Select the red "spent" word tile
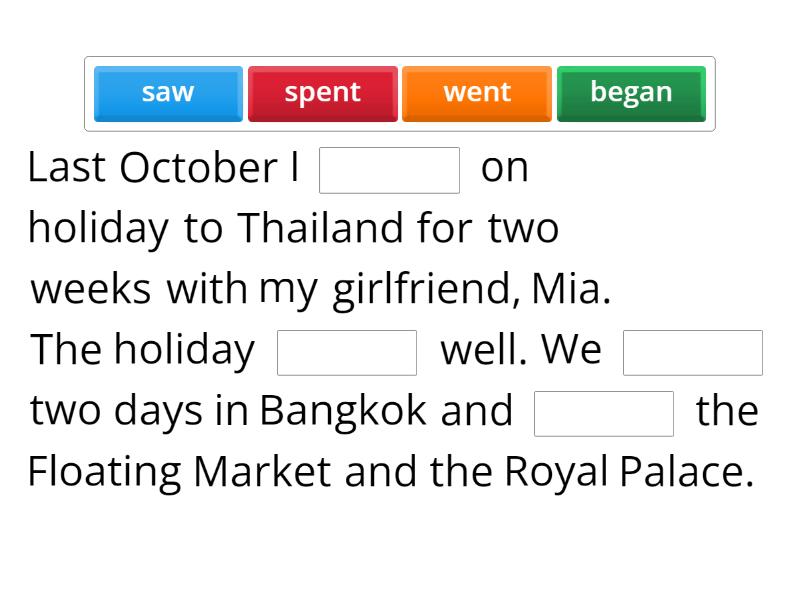This screenshot has width=800, height=600. click(x=322, y=93)
